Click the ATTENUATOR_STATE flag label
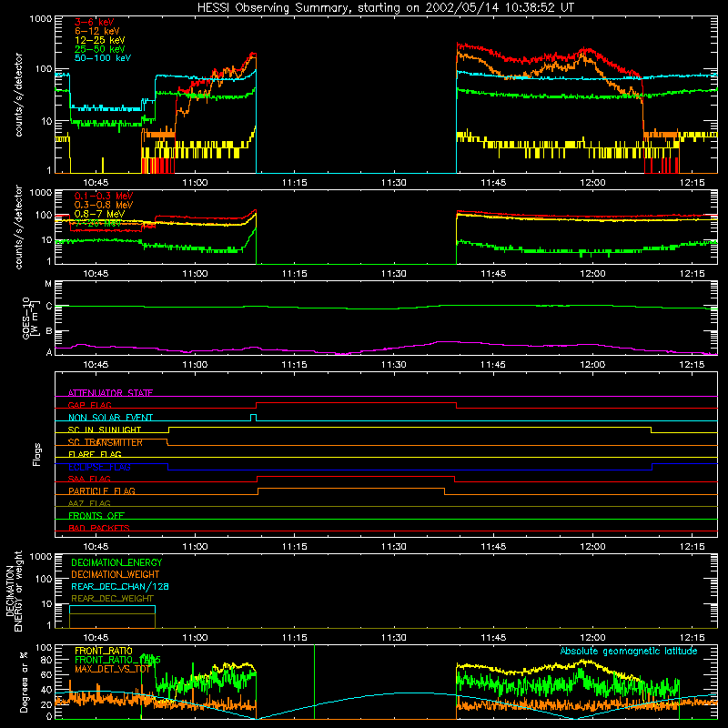The width and height of the screenshot is (728, 728). [110, 393]
